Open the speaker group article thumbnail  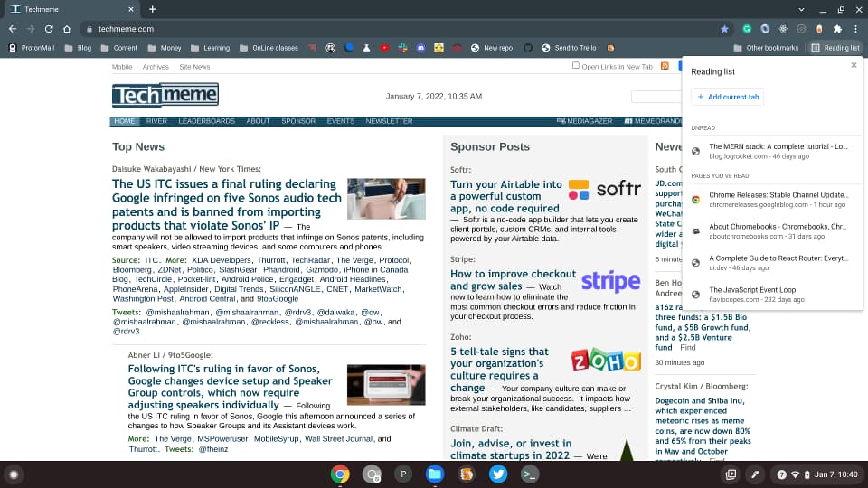[386, 385]
